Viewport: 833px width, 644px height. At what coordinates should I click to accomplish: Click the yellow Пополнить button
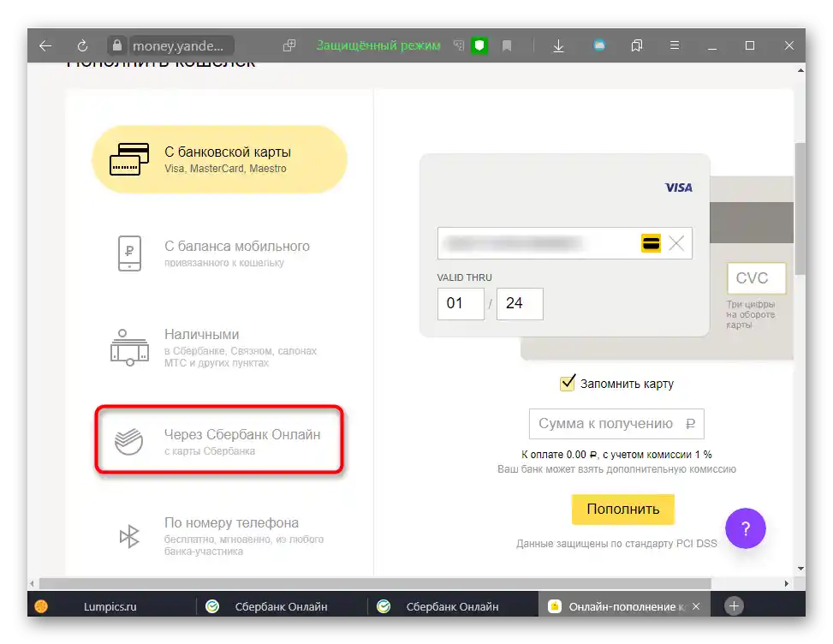point(623,509)
